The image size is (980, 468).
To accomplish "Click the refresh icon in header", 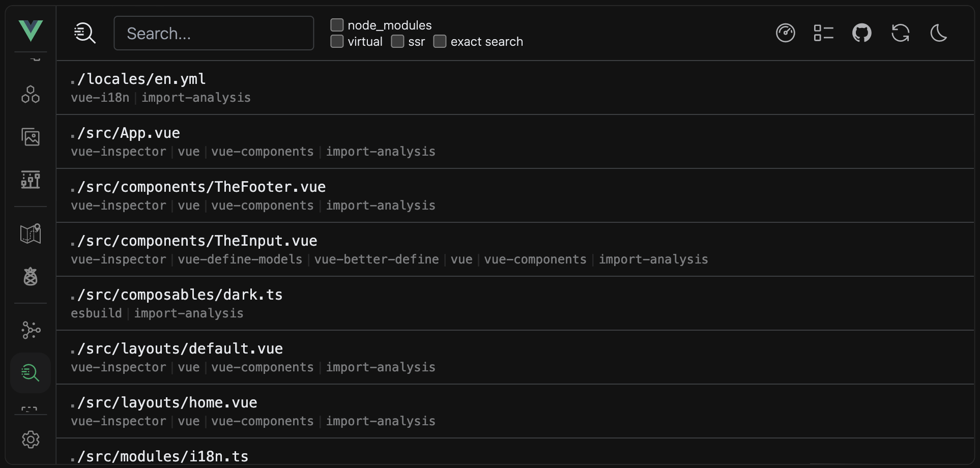I will point(901,33).
